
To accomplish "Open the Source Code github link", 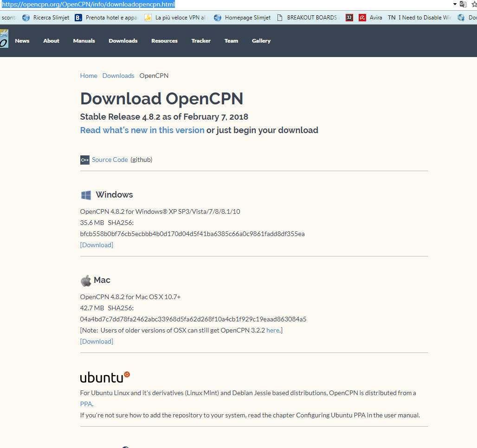I will tap(110, 160).
